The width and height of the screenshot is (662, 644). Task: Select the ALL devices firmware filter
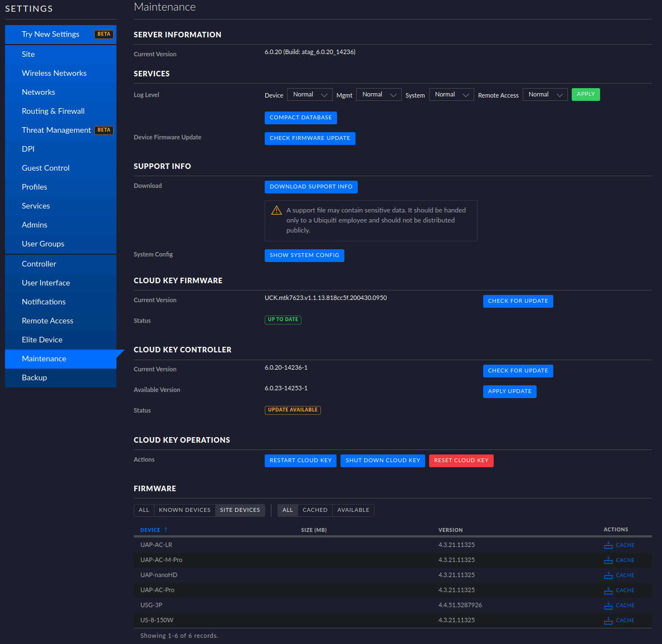(x=144, y=510)
